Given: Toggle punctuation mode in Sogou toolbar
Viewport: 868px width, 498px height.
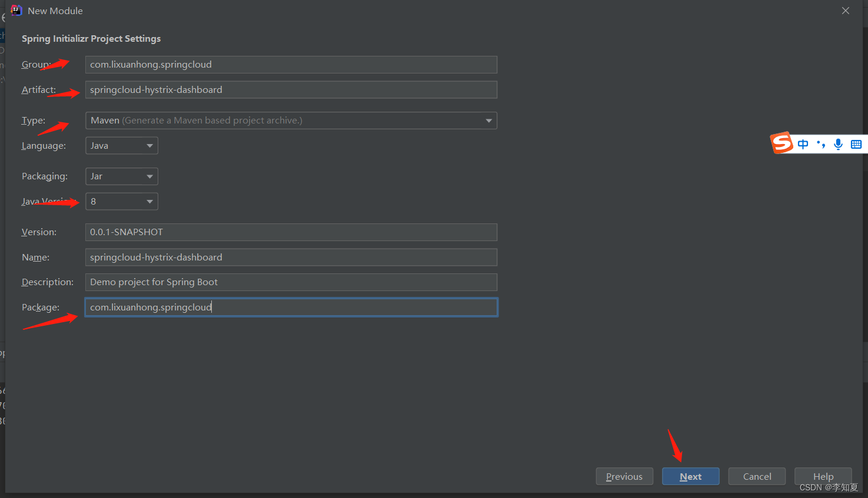Looking at the screenshot, I should click(821, 144).
